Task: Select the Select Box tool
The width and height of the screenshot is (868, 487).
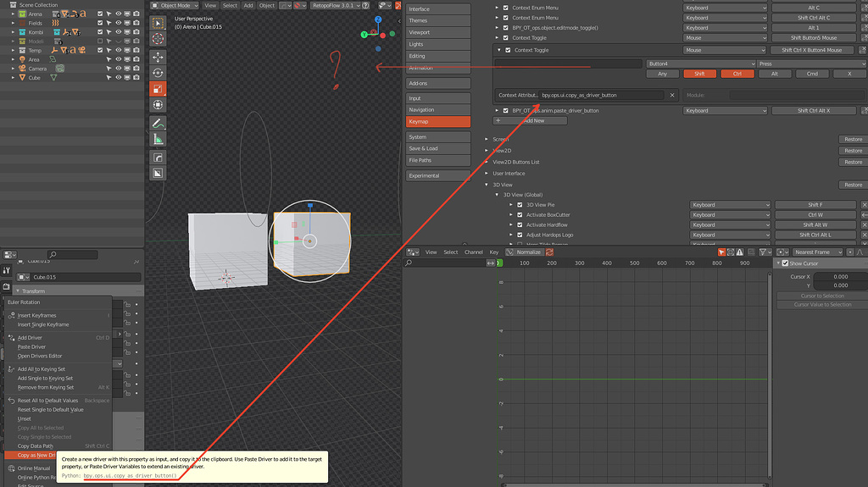Action: coord(159,24)
